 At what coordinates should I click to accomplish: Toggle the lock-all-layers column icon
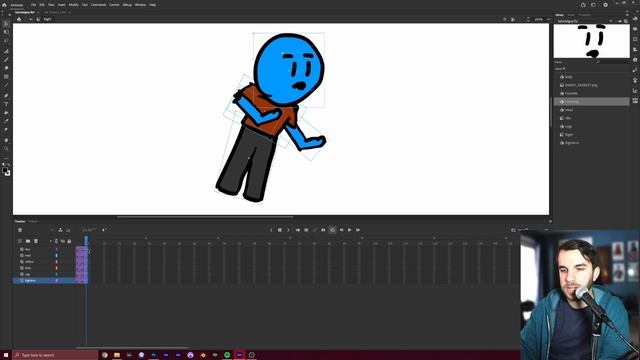coord(69,241)
